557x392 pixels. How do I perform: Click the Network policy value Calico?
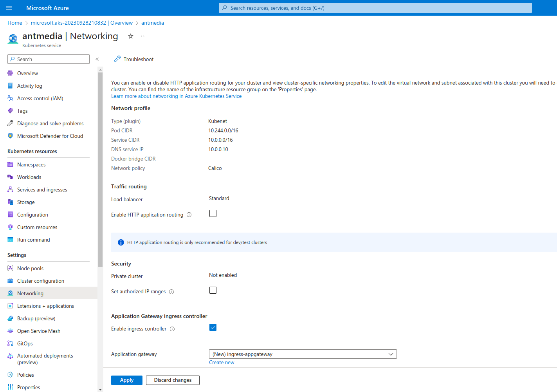pos(215,168)
